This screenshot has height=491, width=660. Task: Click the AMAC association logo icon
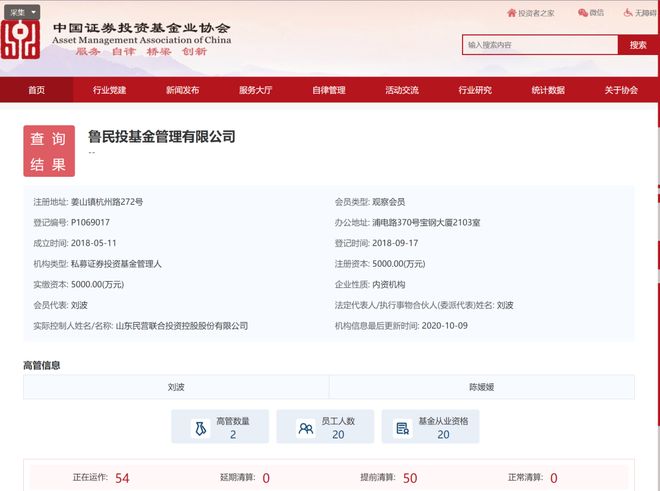pos(20,40)
